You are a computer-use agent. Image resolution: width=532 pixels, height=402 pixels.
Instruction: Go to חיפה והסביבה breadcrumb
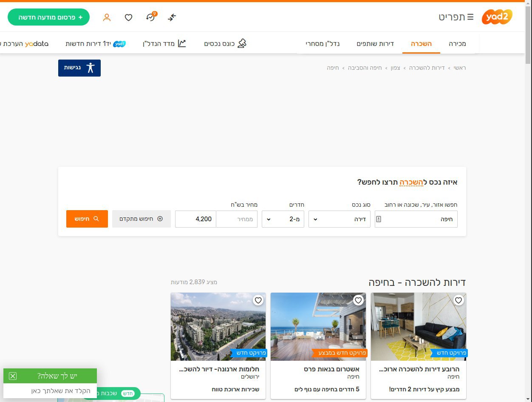[x=365, y=68]
